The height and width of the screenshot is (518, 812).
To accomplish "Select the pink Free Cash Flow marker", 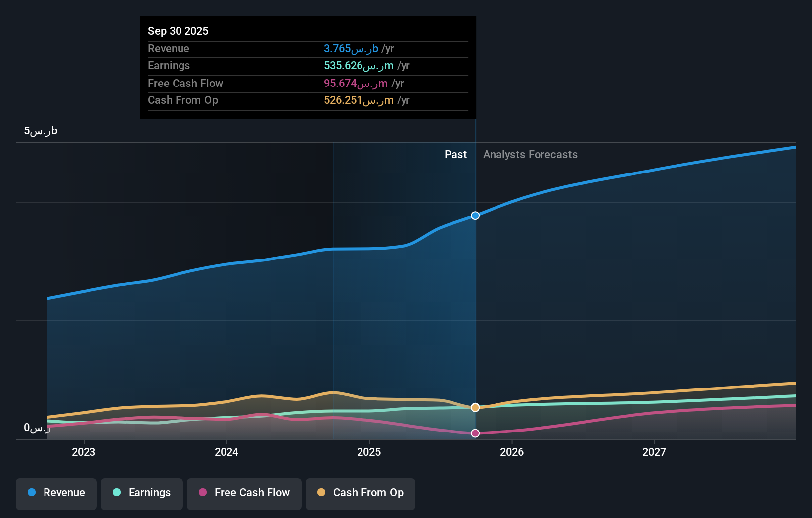I will 475,433.
